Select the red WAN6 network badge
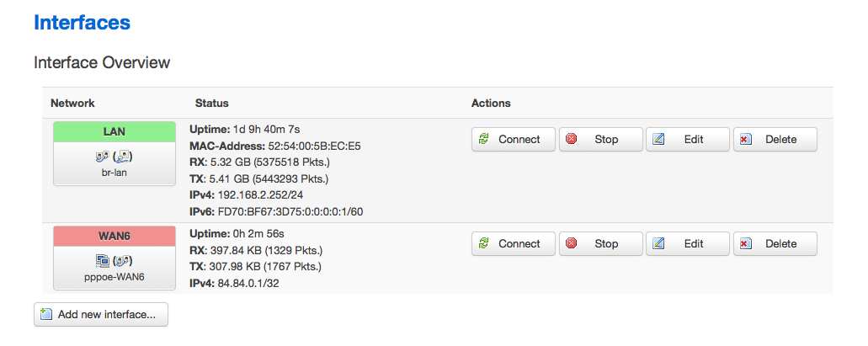The width and height of the screenshot is (868, 346). (x=114, y=236)
